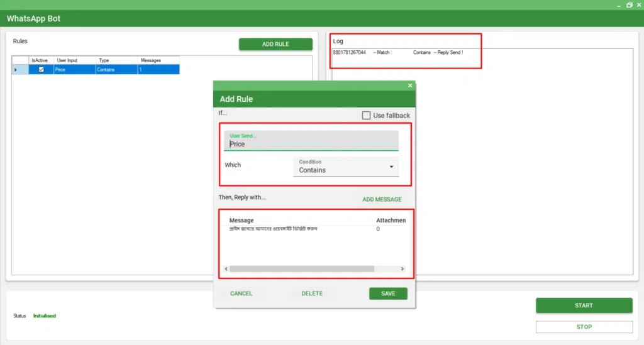Click the Initialised status text
Screen dimensions: 644x345
pos(45,316)
